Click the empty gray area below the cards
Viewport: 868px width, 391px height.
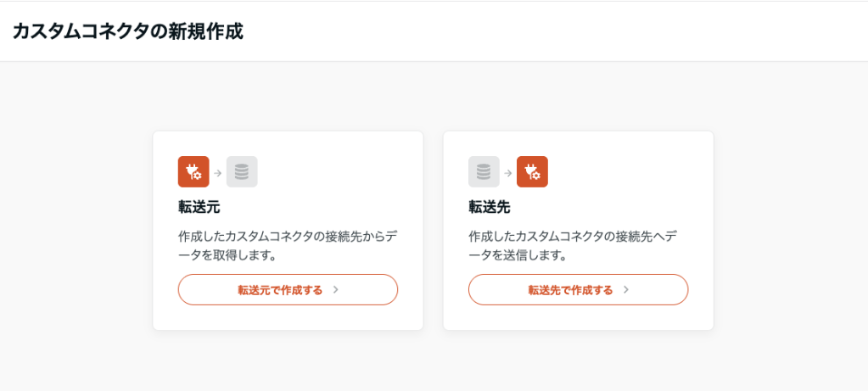(x=433, y=360)
